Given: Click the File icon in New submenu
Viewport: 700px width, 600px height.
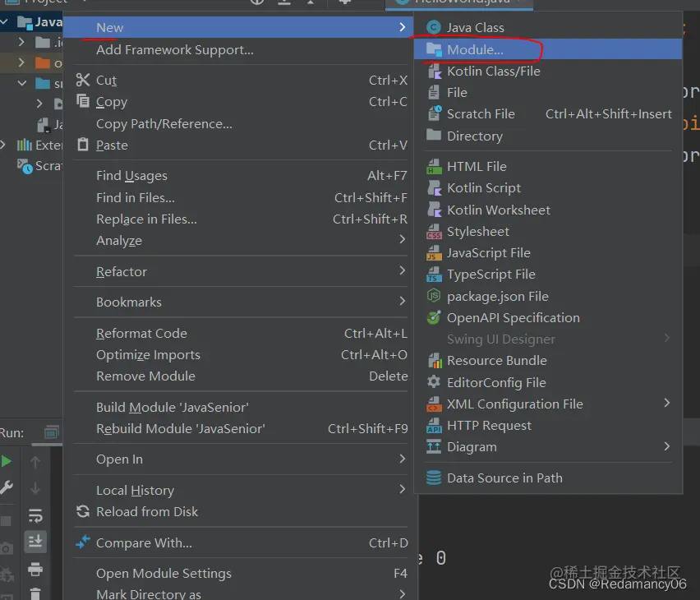Looking at the screenshot, I should pos(434,92).
